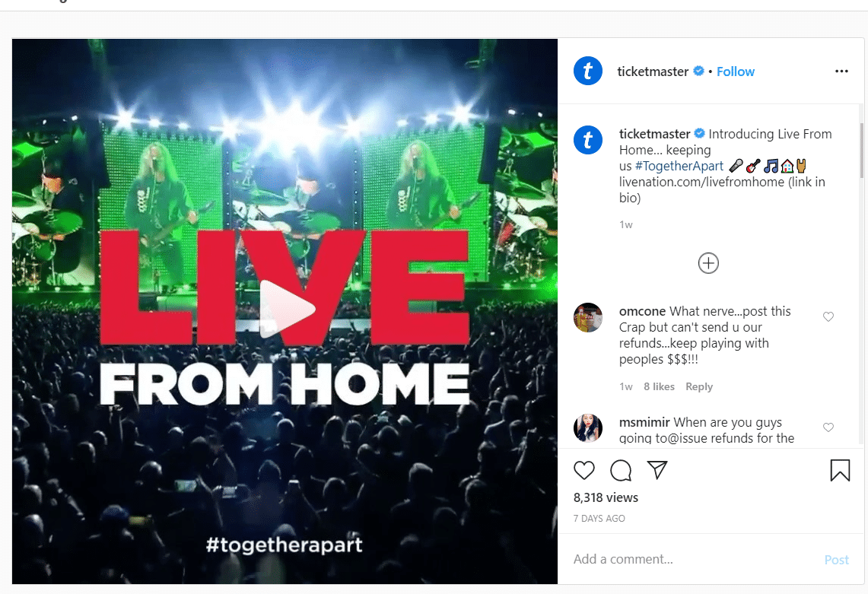Load more comments with plus circle
This screenshot has width=868, height=594.
coord(708,263)
